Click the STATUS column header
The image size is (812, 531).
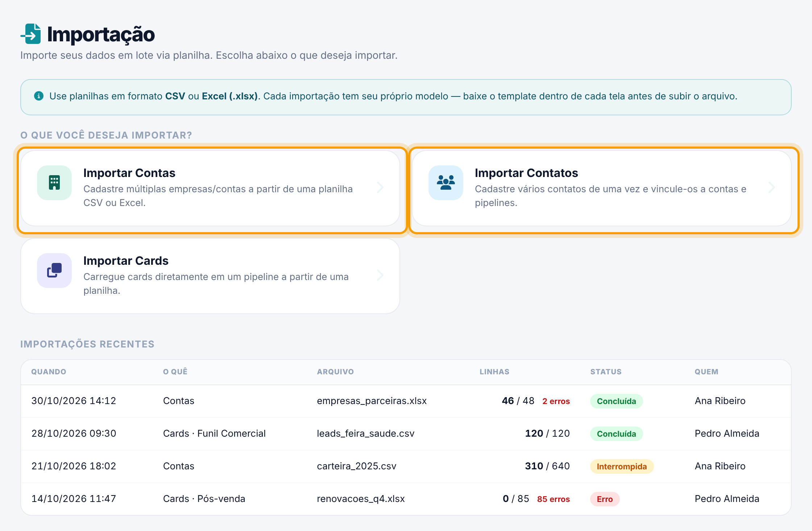606,372
